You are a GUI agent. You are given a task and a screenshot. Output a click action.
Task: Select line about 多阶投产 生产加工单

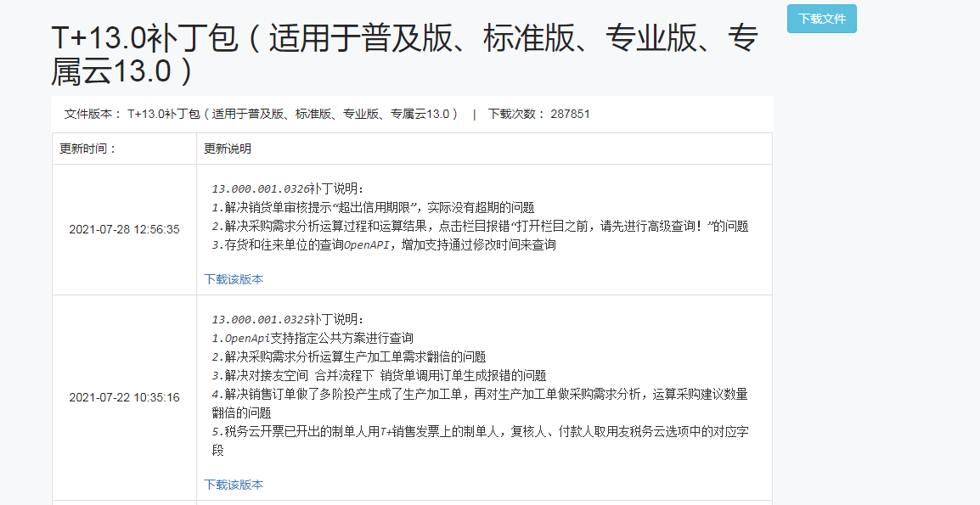(480, 403)
